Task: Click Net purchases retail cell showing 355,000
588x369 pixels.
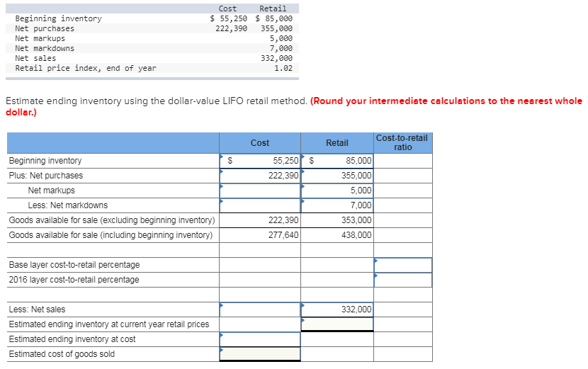Action: click(337, 176)
